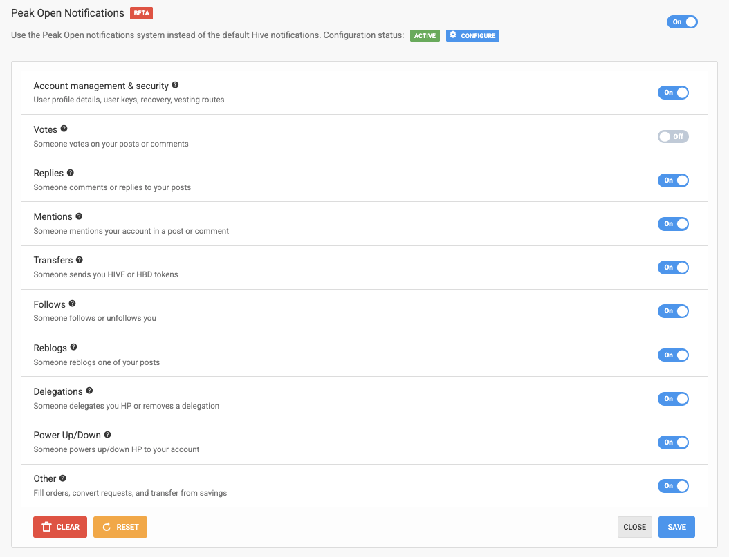This screenshot has width=729, height=560.
Task: Click the help icon next to Other
Action: click(x=63, y=478)
